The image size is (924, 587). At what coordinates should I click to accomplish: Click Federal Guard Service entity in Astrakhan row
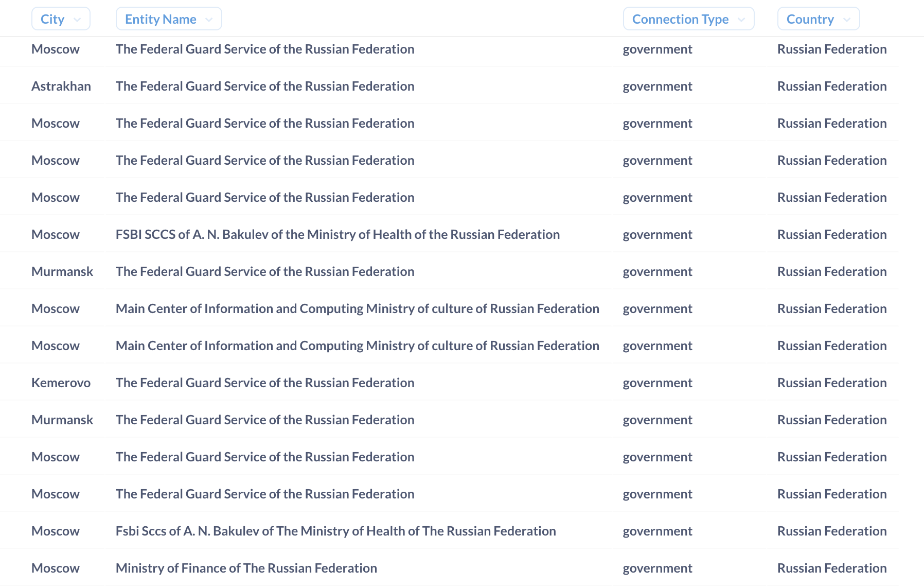click(x=264, y=86)
